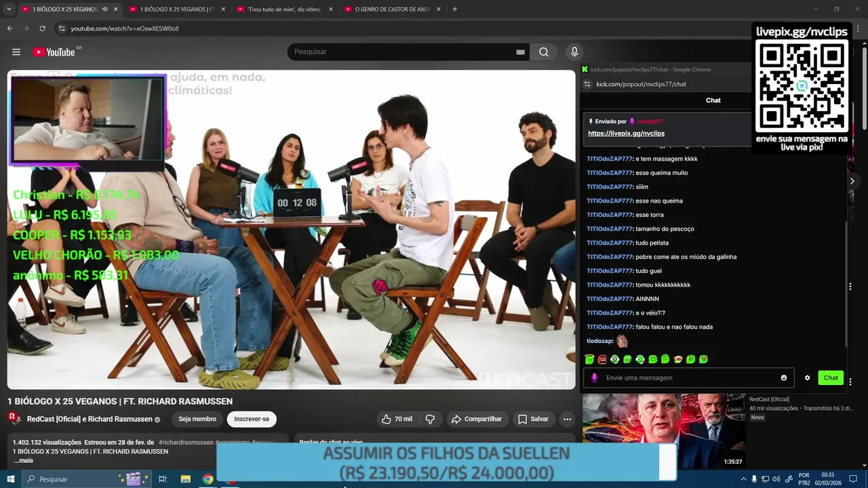Click Windows taskbar Pesquisar search box

(x=86, y=479)
